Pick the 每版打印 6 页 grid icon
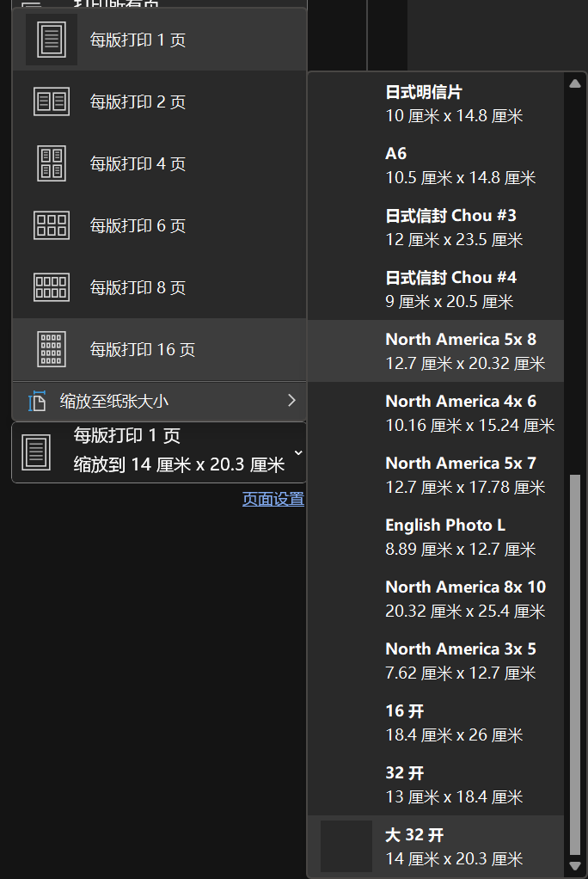 [x=52, y=225]
